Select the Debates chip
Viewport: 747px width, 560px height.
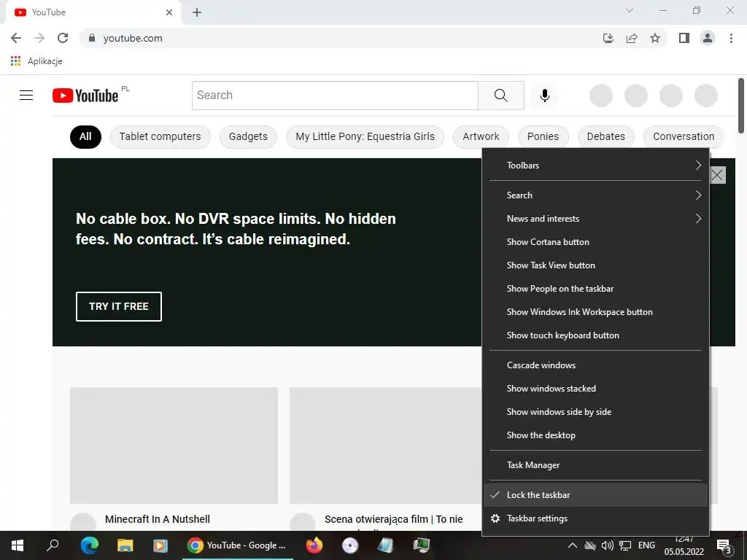(606, 136)
